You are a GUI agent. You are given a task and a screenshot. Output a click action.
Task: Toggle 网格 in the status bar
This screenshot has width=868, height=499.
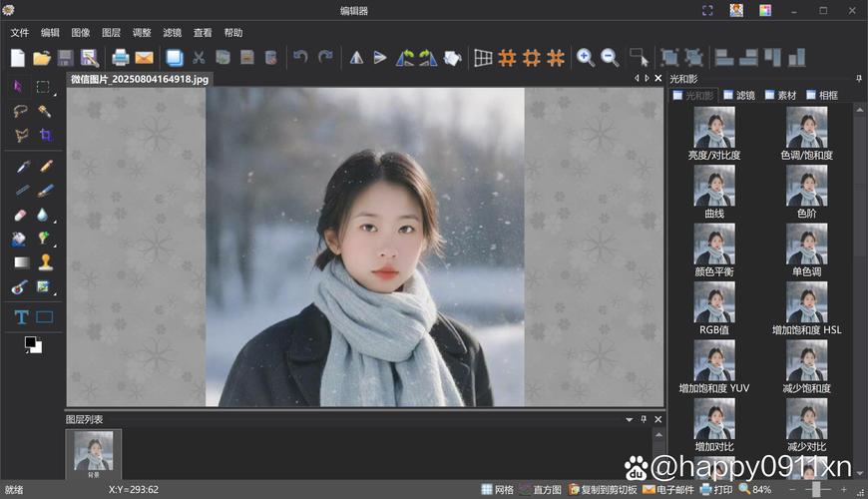(497, 490)
